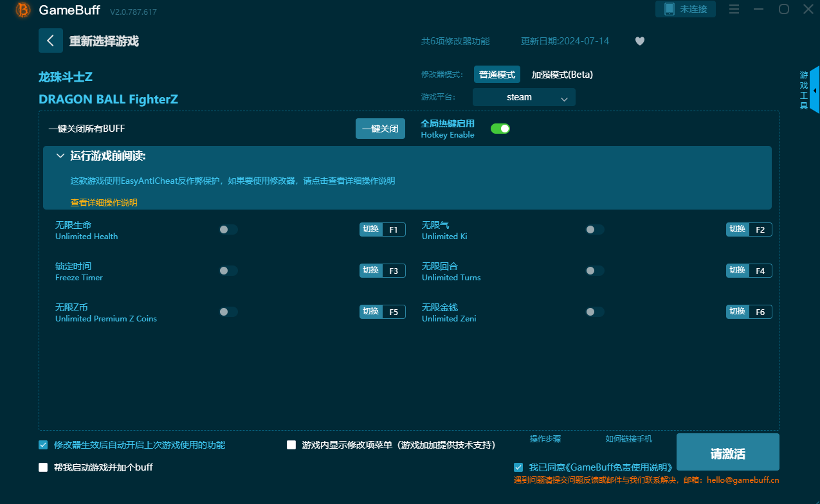The height and width of the screenshot is (504, 820).
Task: Favorite this trainer with the heart icon
Action: tap(640, 40)
